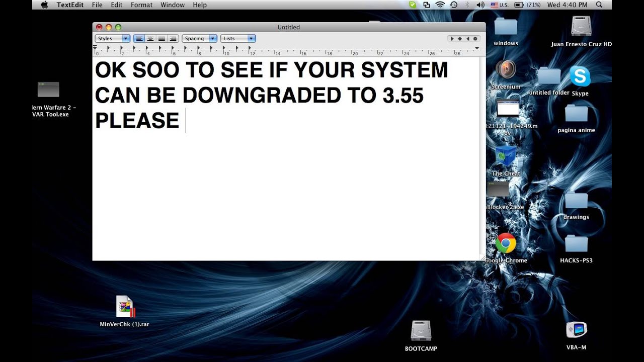Click the green shield menu bar icon
The height and width of the screenshot is (362, 644).
[x=413, y=5]
